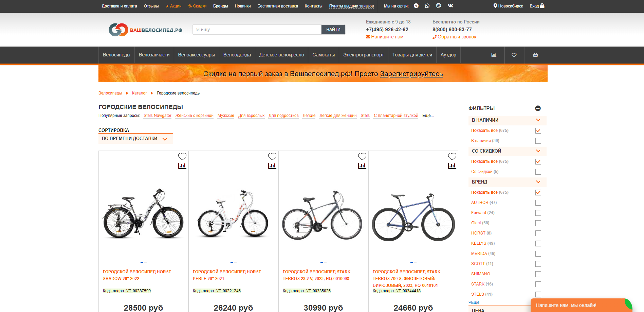This screenshot has height=312, width=644.
Task: Open the Самокаты menu
Action: 324,55
